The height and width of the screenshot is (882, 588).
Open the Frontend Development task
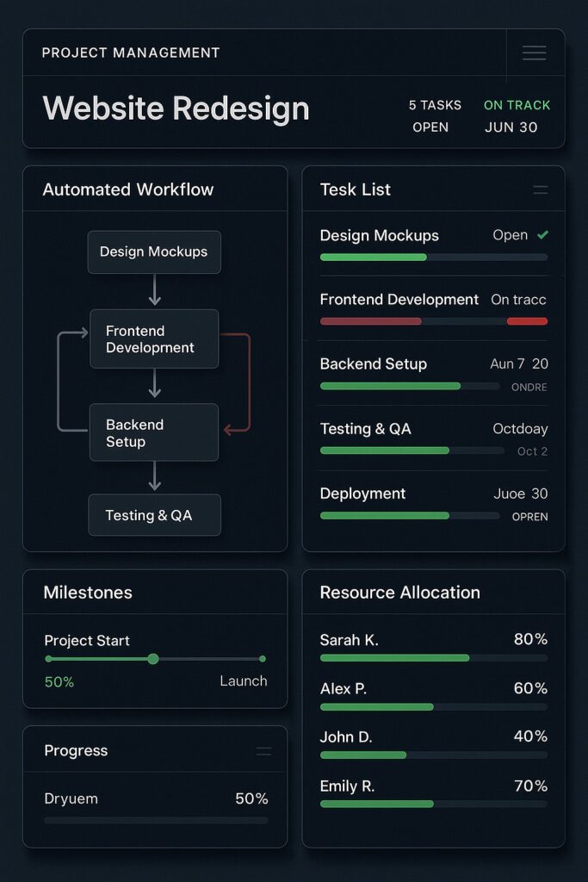point(399,300)
